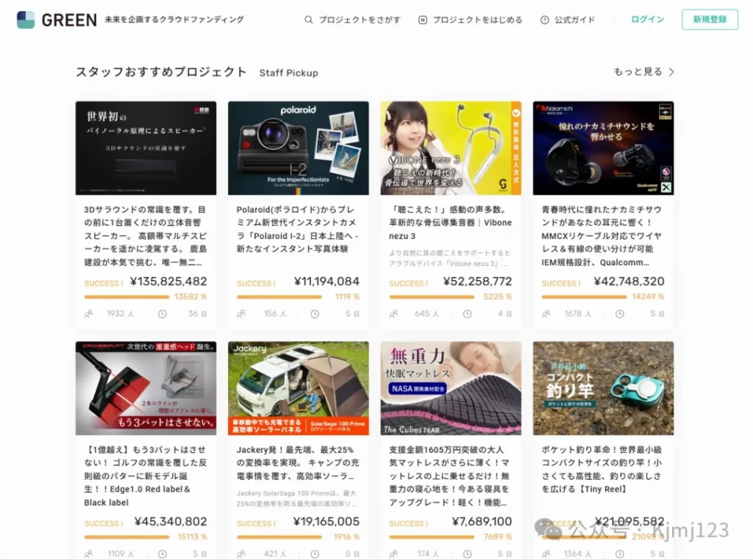Click the ¥11,194,084 amount
This screenshot has width=753, height=560.
(x=326, y=281)
